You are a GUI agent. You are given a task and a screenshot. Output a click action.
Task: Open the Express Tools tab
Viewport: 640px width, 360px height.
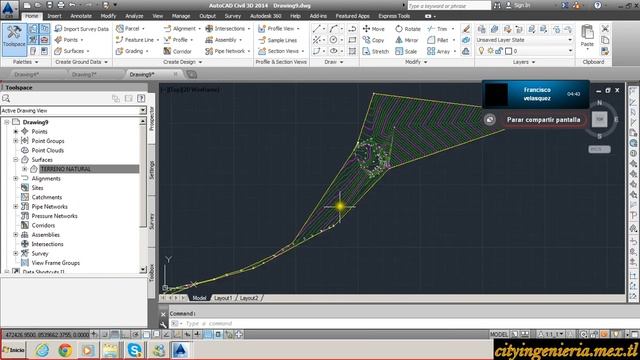coord(394,16)
